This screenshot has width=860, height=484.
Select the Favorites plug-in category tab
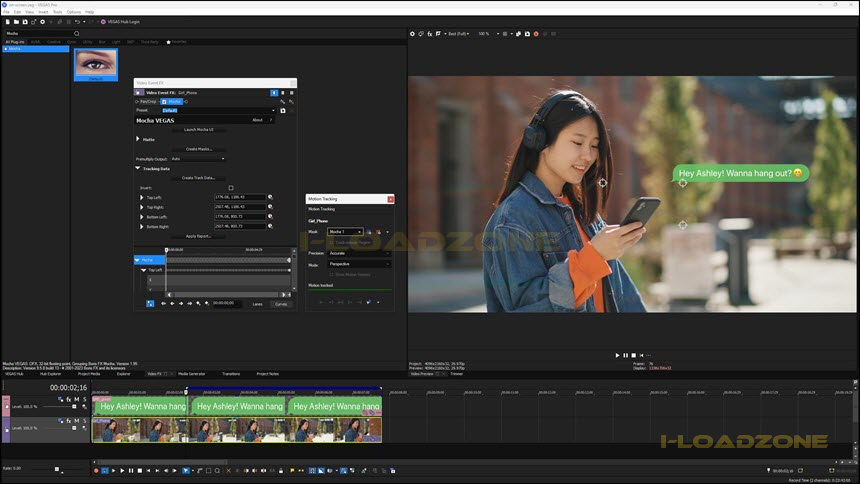176,42
